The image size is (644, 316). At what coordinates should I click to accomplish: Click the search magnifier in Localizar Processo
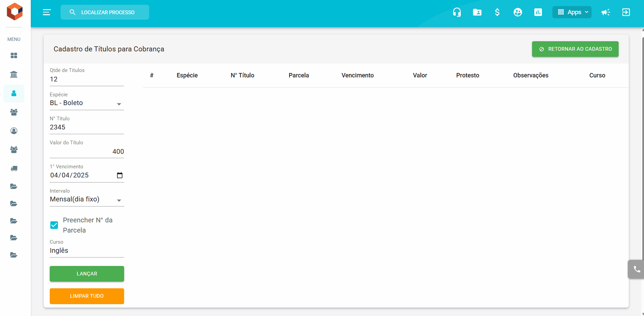click(72, 12)
